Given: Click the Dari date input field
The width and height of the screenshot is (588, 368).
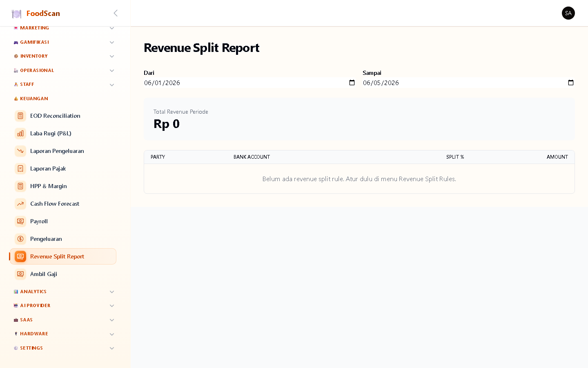Looking at the screenshot, I should [x=250, y=83].
